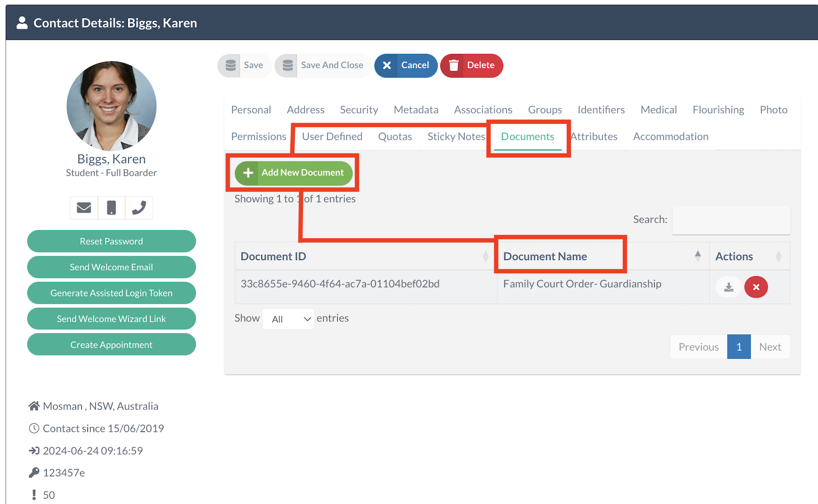Generate Assisted Login Token
Screen dimensions: 818x504
click(x=111, y=293)
